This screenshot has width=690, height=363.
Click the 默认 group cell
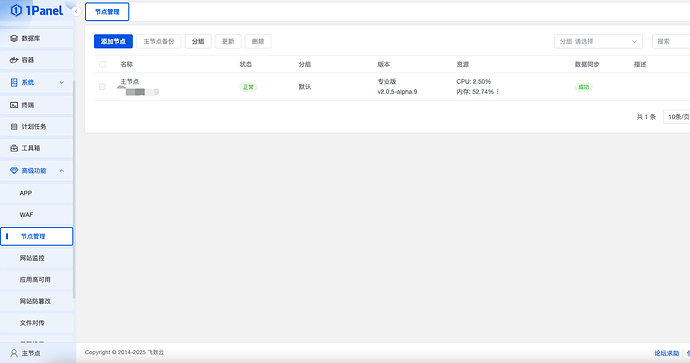[x=305, y=87]
